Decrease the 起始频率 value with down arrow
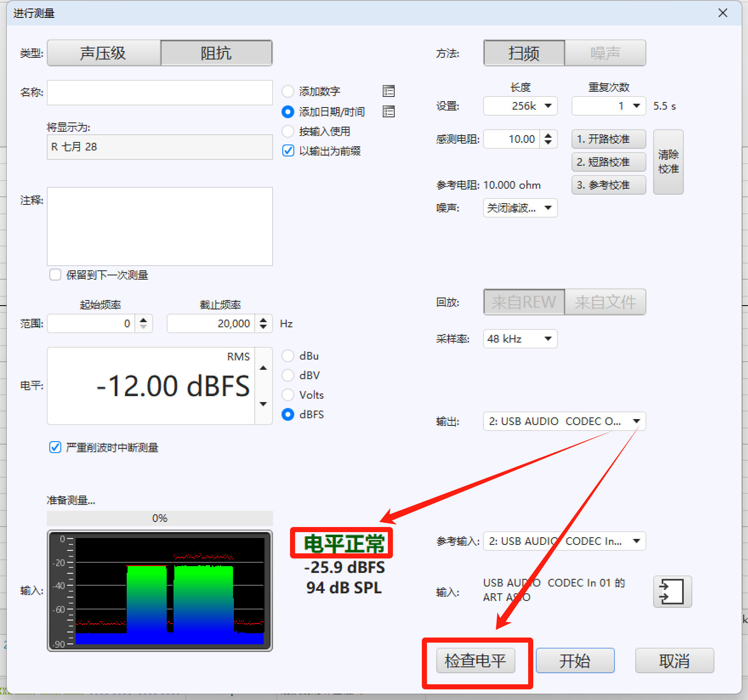Viewport: 748px width, 700px height. [x=143, y=327]
